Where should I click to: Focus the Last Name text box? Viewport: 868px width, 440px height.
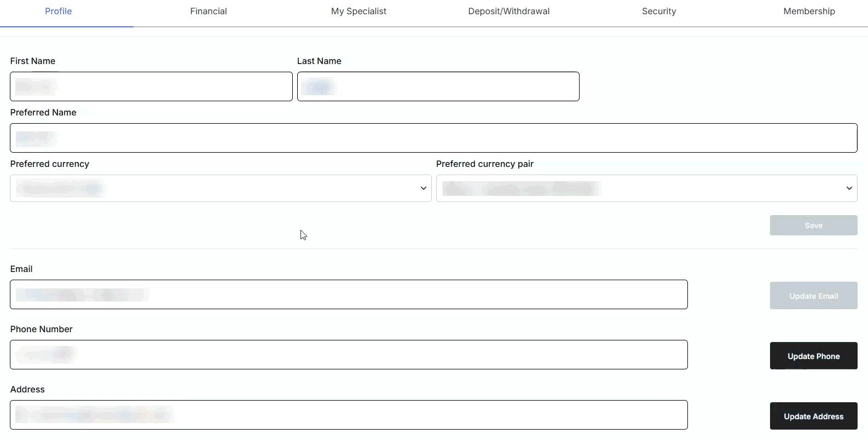coord(438,86)
